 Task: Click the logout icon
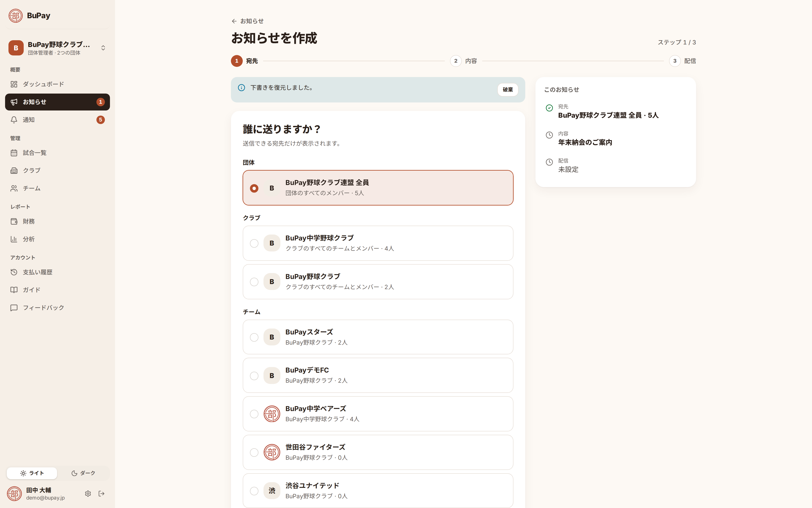101,494
